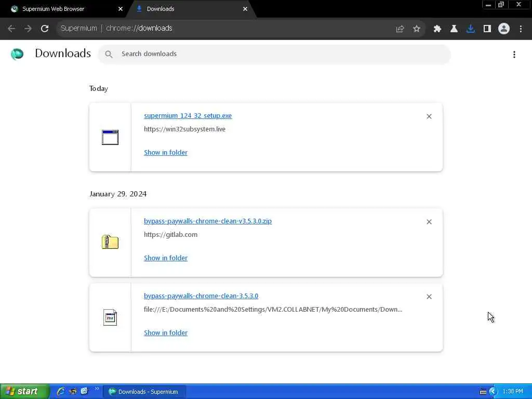The height and width of the screenshot is (399, 532).
Task: Remove the zip download from list
Action: [429, 222]
